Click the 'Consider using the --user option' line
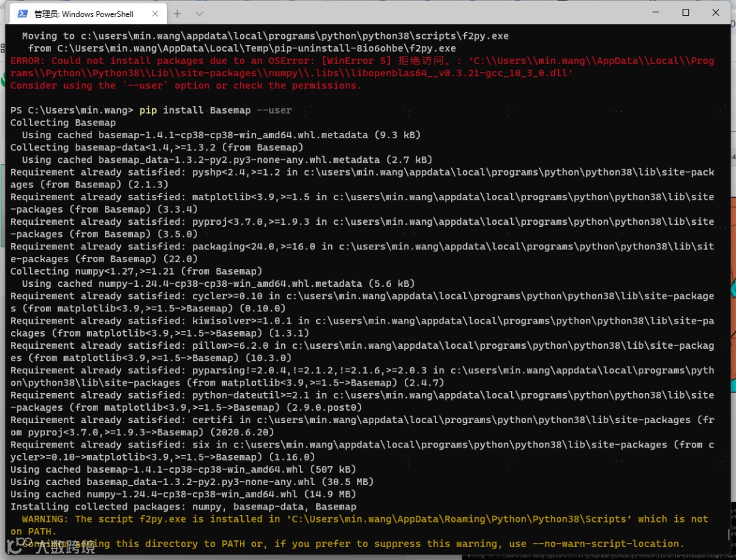 (186, 85)
